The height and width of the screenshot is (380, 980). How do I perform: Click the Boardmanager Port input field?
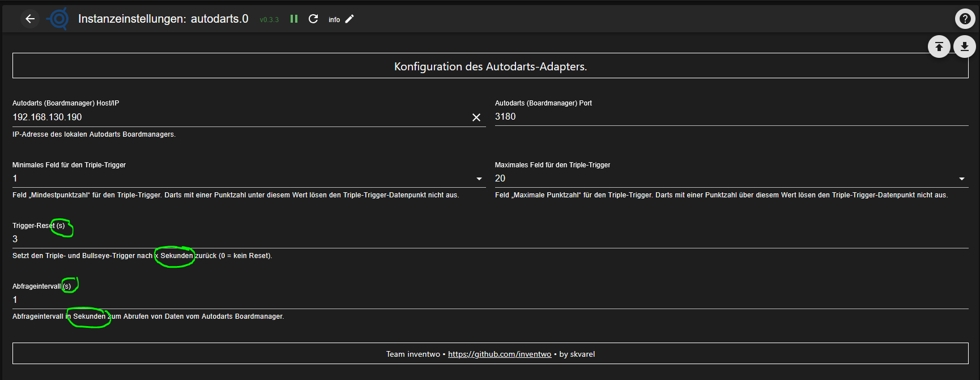click(x=731, y=117)
